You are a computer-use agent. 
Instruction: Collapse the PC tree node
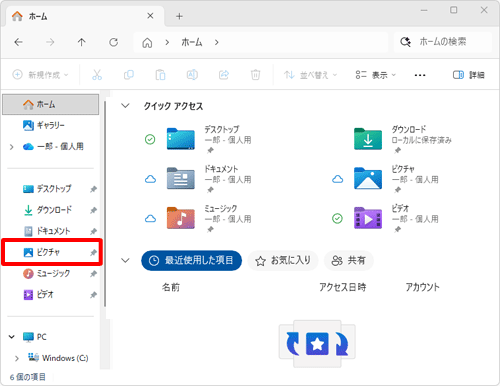coord(12,337)
